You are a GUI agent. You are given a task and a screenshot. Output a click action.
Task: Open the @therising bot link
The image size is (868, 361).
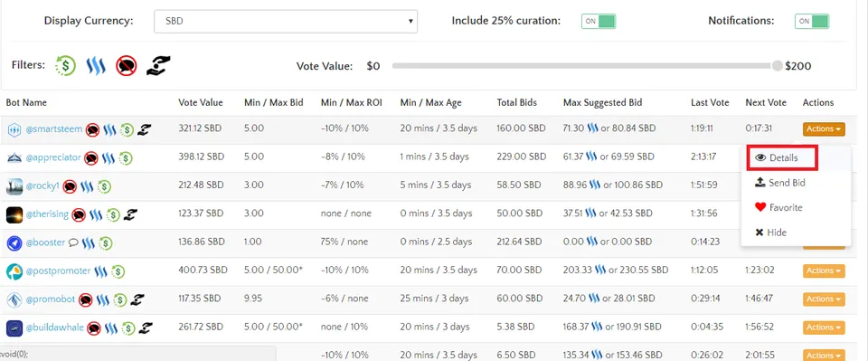(47, 214)
